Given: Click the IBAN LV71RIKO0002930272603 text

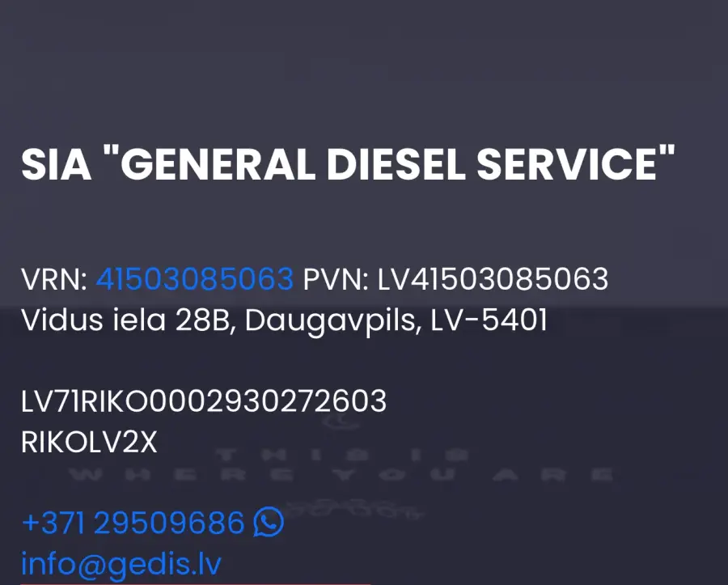Looking at the screenshot, I should (x=204, y=401).
